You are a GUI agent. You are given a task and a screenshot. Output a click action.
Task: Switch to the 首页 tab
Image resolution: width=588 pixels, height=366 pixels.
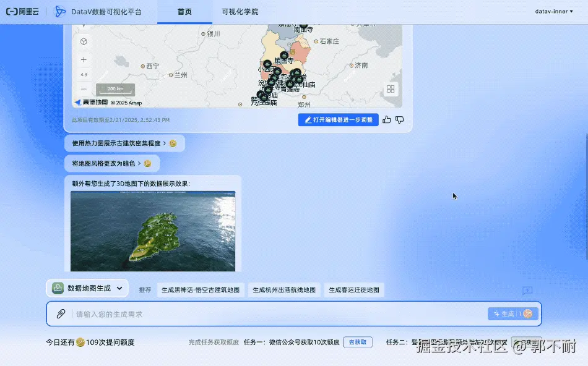coord(186,11)
